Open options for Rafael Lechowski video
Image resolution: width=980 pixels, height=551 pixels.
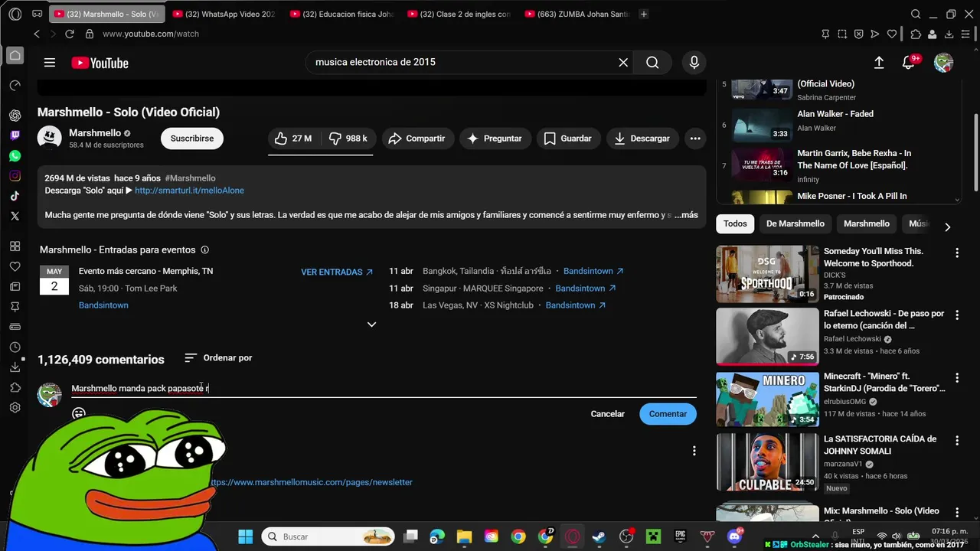957,315
